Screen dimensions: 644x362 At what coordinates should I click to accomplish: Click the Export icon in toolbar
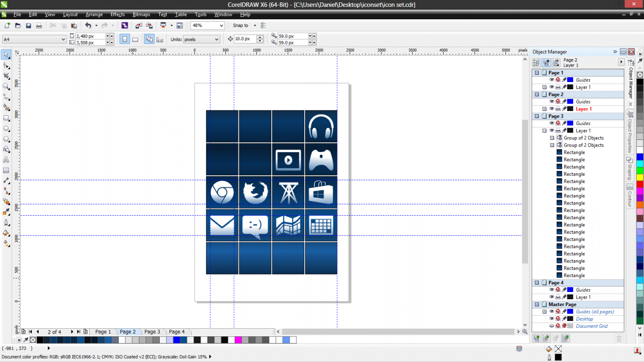coord(149,26)
